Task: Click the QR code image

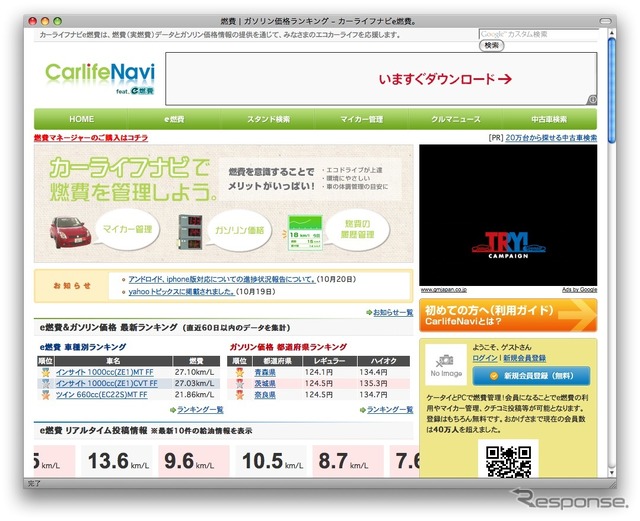Action: [508, 461]
